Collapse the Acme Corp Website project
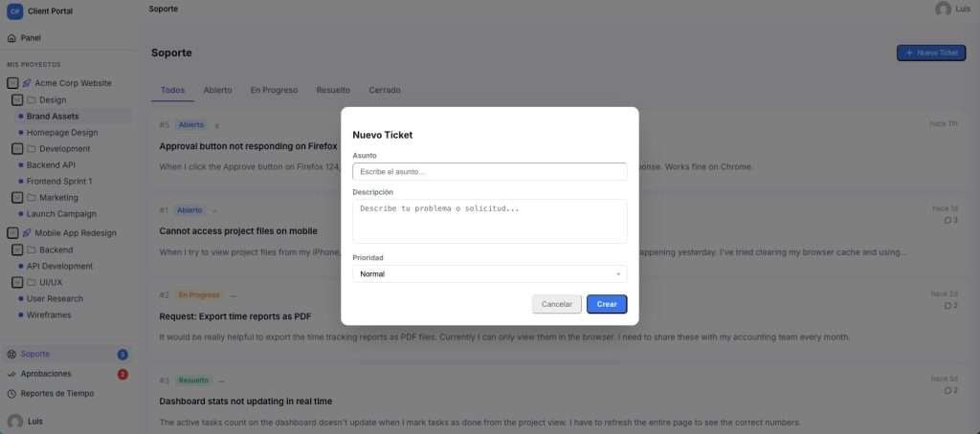980x434 pixels. pos(12,83)
